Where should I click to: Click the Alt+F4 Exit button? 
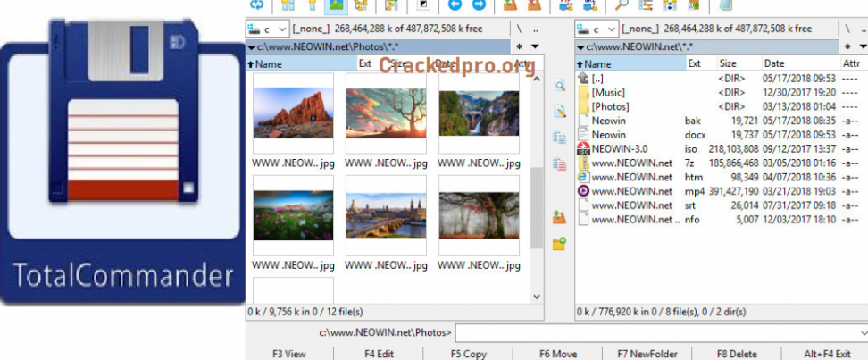[827, 354]
